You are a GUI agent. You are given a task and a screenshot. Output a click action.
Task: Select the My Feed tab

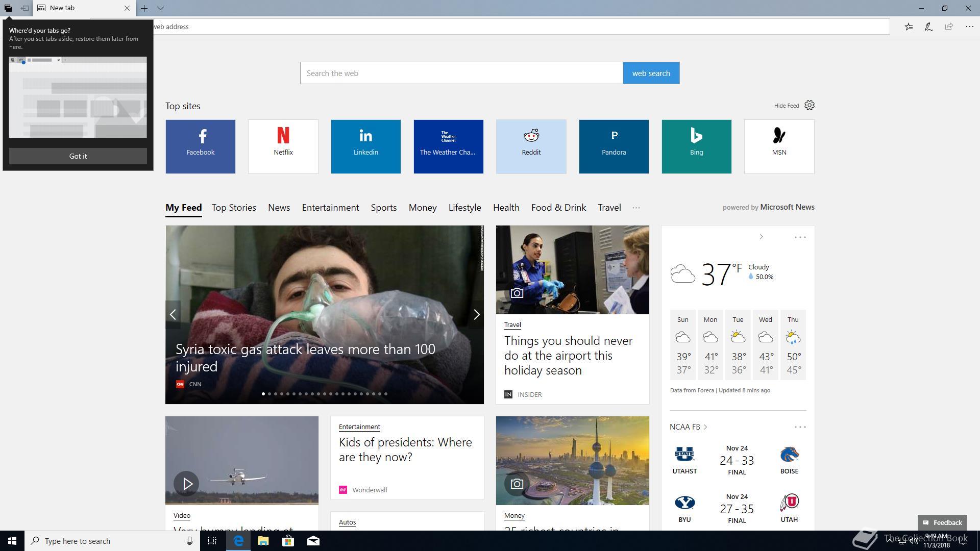click(184, 208)
